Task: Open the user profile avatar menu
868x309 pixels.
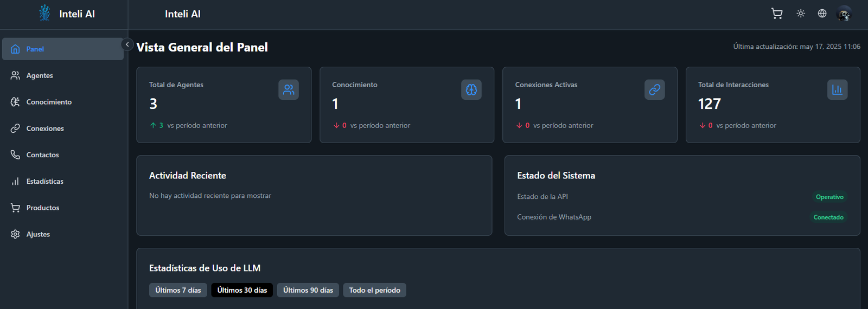Action: 844,14
